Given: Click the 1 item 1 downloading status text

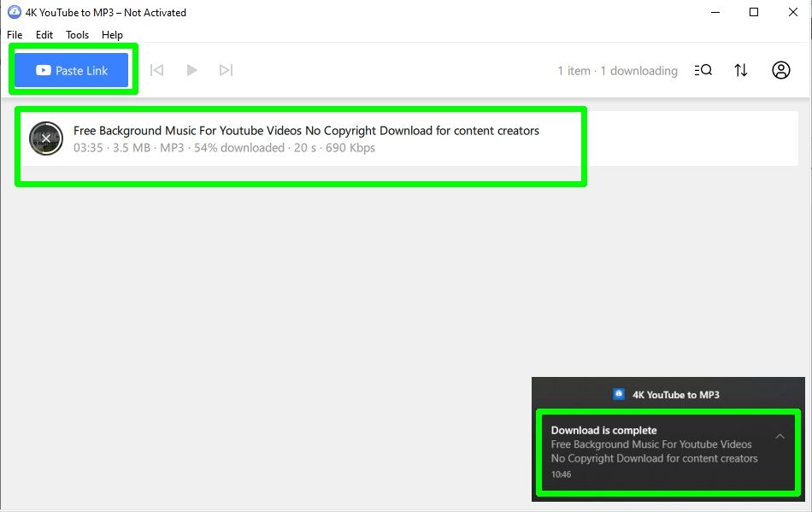Looking at the screenshot, I should tap(616, 70).
